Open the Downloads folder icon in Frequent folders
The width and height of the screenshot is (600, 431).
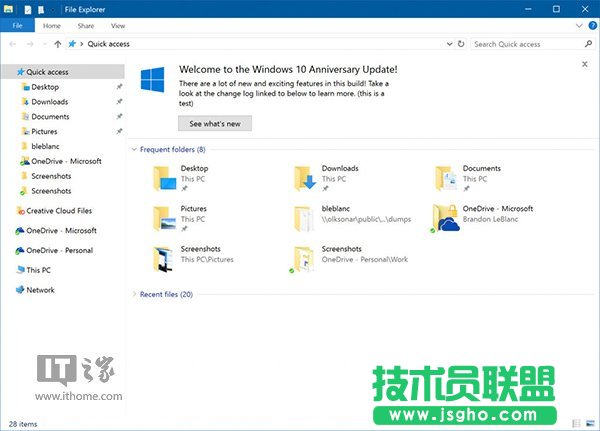click(x=305, y=178)
